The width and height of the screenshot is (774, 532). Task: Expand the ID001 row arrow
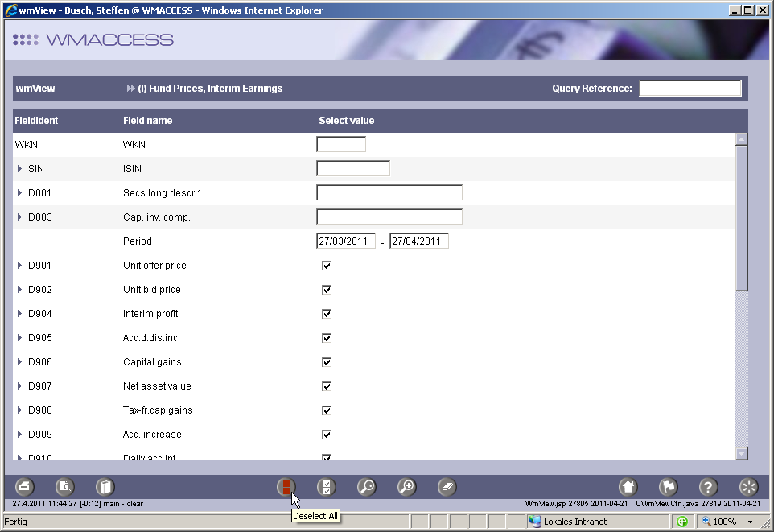click(x=19, y=193)
